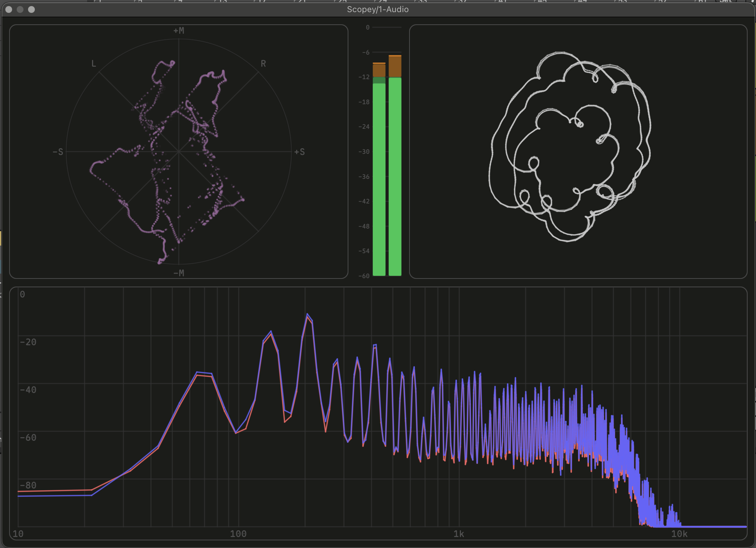Click the -6 mark on the level meter scale
Screen dimensions: 756x548
366,52
